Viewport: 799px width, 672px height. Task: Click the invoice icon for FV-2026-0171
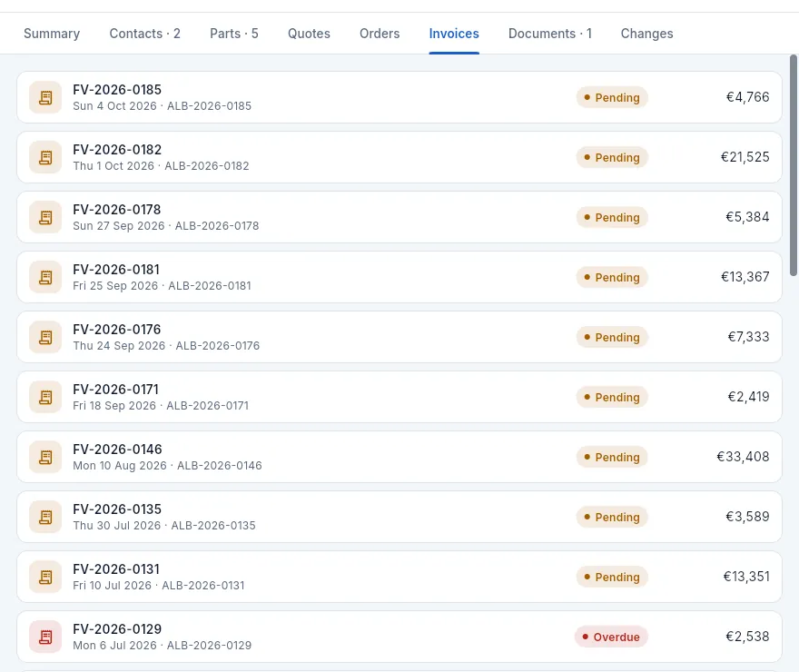(45, 397)
